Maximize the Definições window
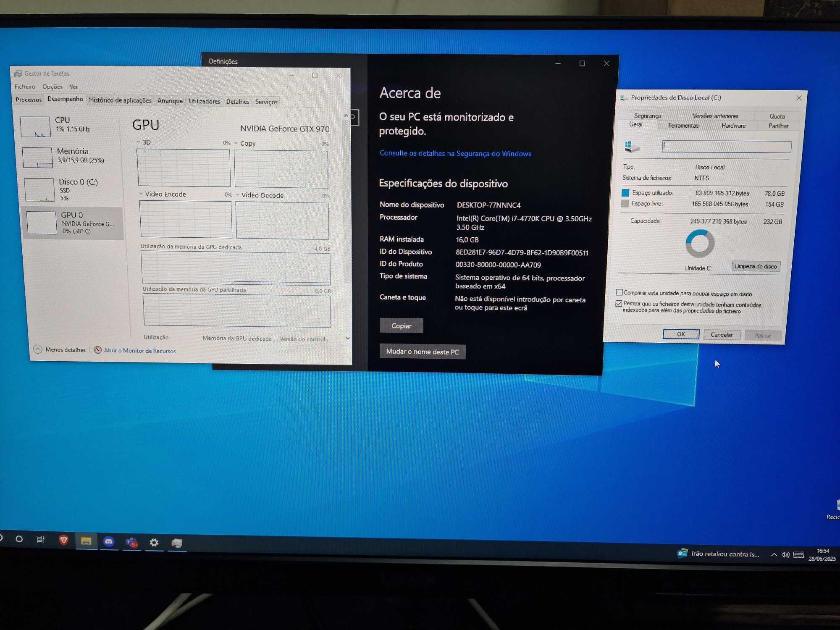840x630 pixels. 582,63
